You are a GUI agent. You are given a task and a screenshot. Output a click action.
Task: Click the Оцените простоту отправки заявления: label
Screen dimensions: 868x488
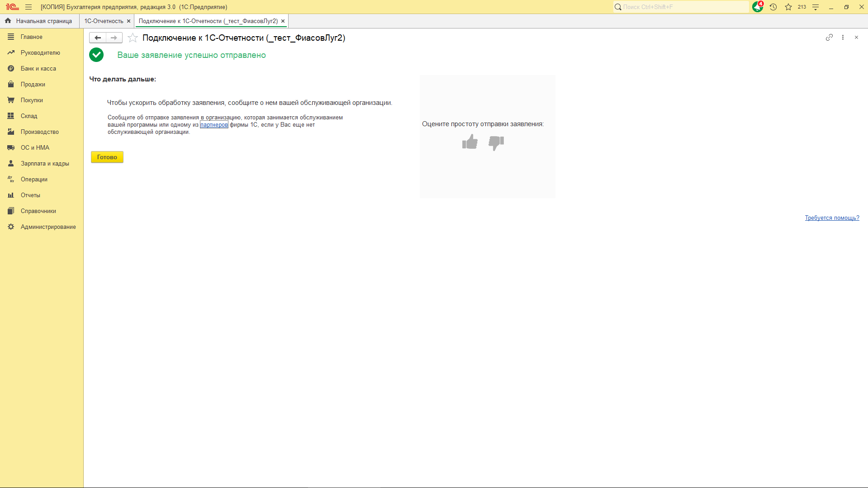pos(483,124)
